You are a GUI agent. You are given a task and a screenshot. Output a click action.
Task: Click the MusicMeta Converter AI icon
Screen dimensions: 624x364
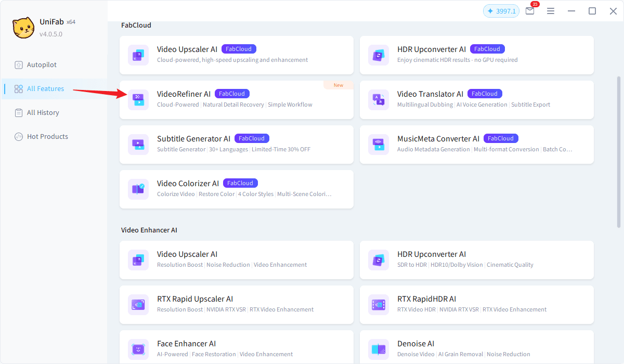[x=379, y=144]
